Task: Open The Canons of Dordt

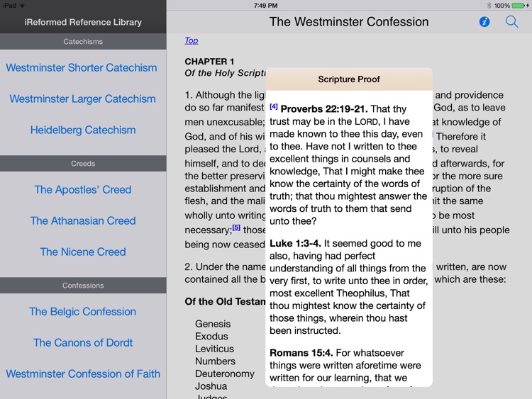Action: pyautogui.click(x=83, y=343)
